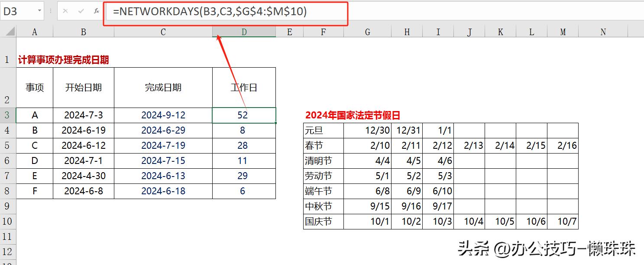Select the 国庆节 label cell
The image size is (644, 265).
point(323,222)
